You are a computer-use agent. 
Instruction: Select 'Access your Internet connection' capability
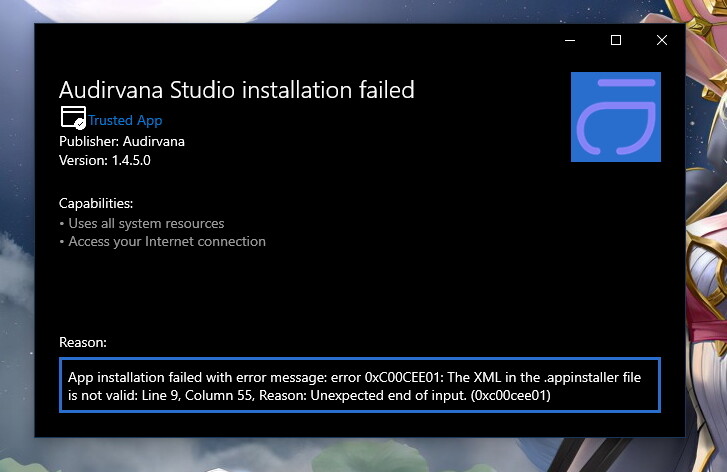coord(167,242)
